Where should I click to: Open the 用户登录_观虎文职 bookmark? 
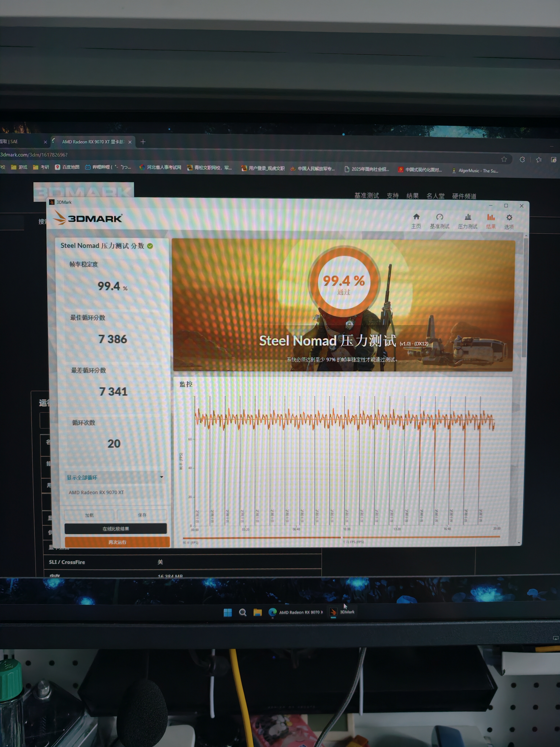pyautogui.click(x=263, y=168)
